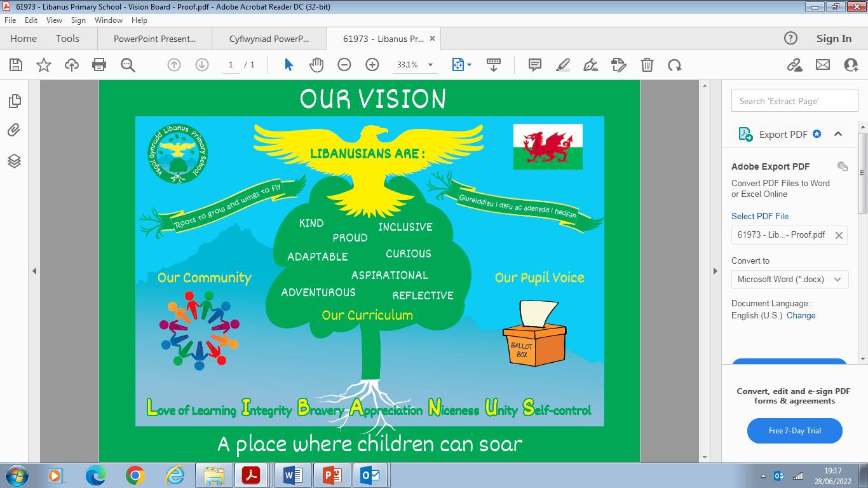Click the Select PDF File link
The width and height of the screenshot is (868, 488).
760,216
